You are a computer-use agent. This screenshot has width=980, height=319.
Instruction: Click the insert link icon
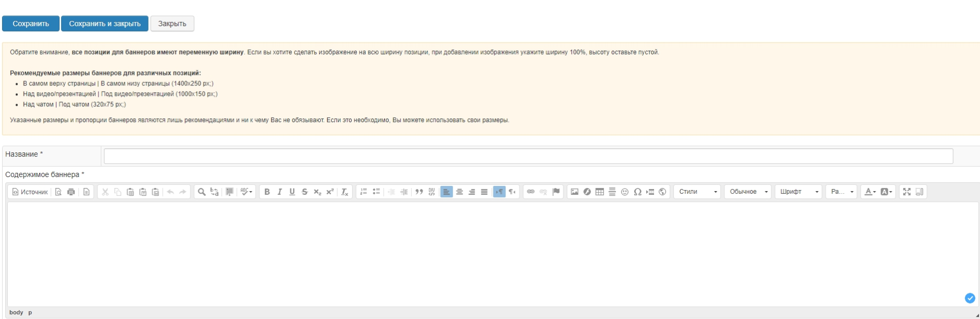click(531, 192)
